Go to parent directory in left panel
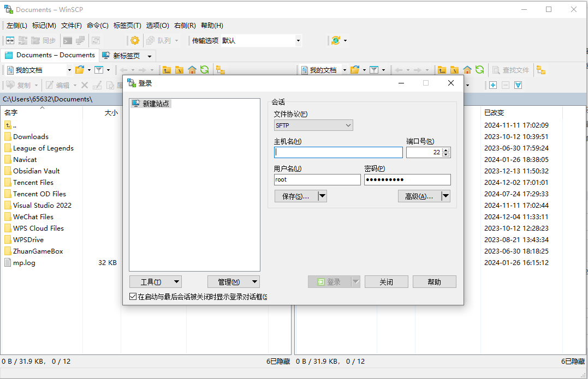 (167, 70)
